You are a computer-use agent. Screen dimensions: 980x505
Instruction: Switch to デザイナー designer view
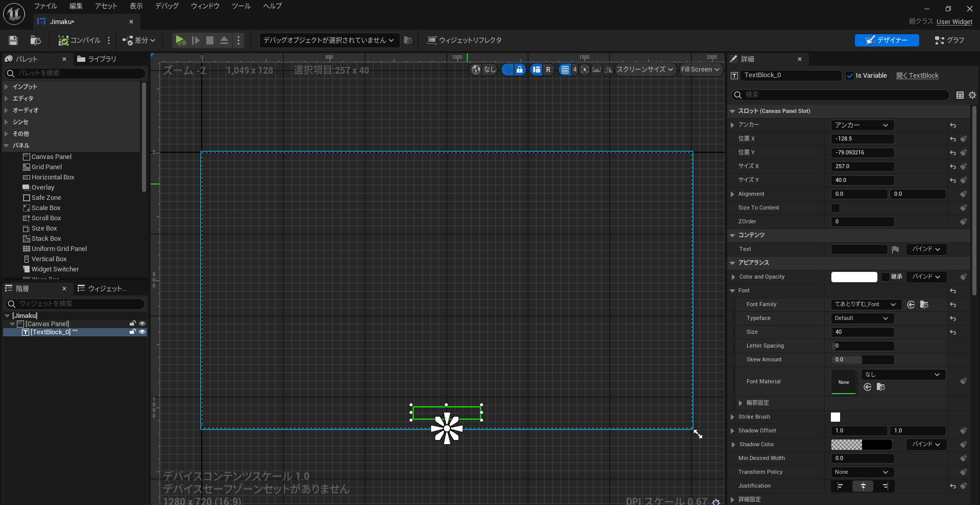point(887,40)
